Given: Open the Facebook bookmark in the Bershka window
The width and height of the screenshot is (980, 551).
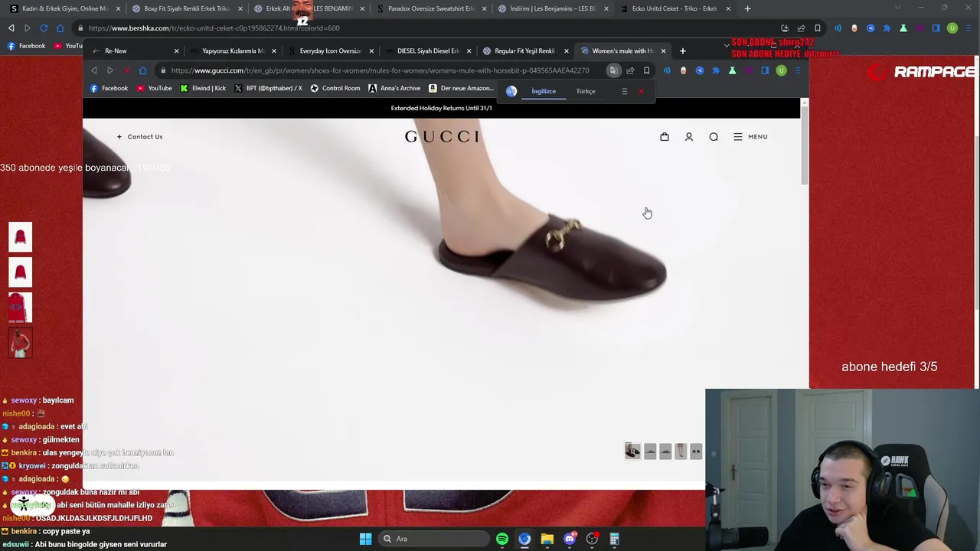Looking at the screenshot, I should [27, 46].
